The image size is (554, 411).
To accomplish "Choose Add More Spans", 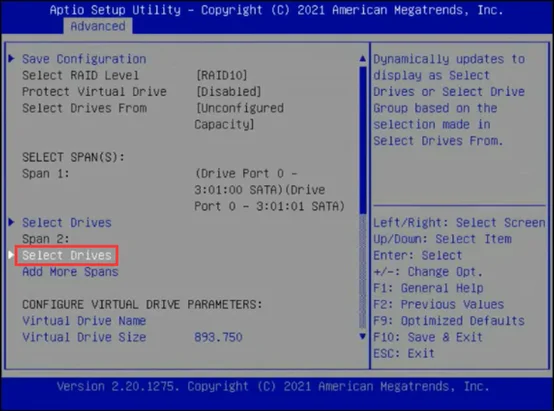I will (70, 271).
